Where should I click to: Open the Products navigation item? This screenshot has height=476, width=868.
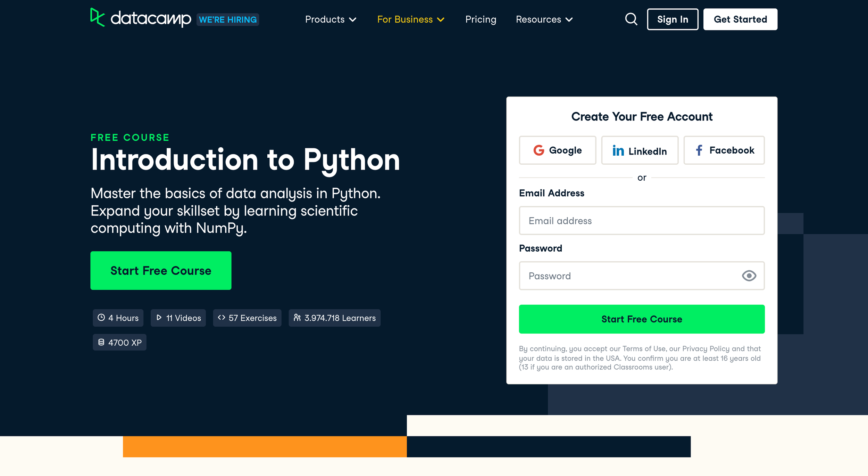[331, 19]
